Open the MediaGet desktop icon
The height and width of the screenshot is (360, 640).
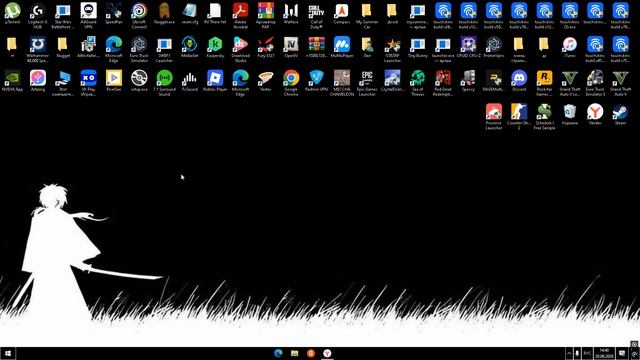click(190, 48)
